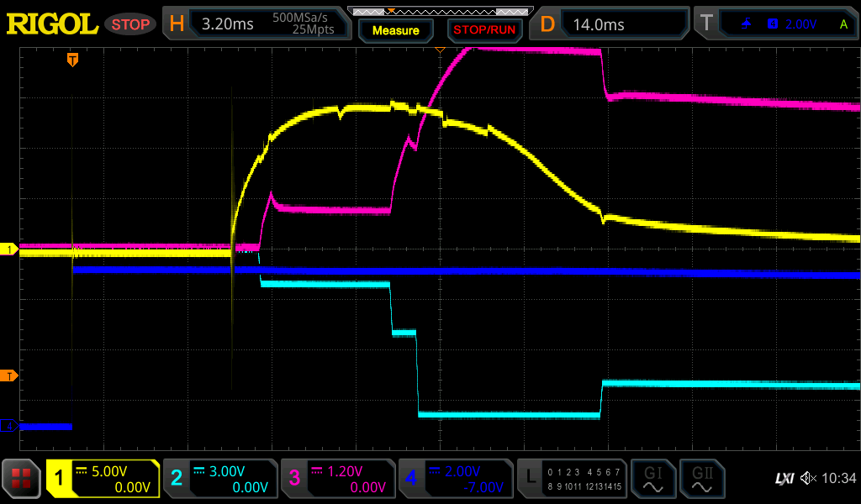Open the logic analyzer digital channels panel
Screen dimensions: 861x504
(x=572, y=479)
